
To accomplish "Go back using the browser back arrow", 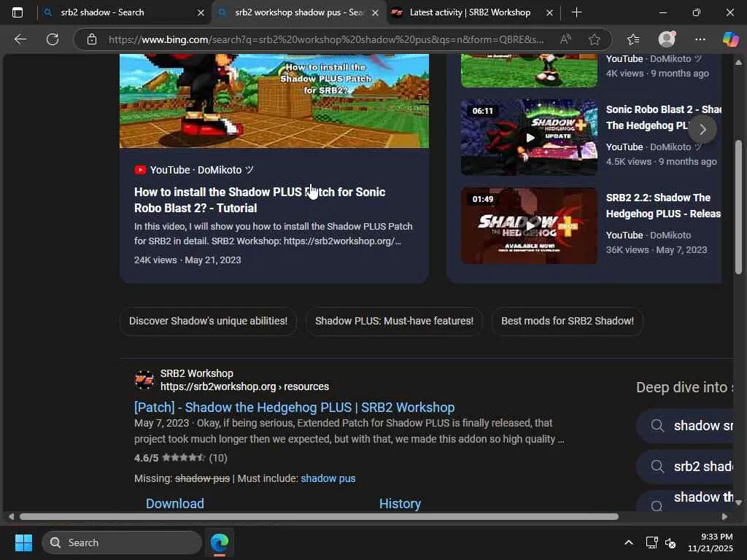I will (20, 39).
